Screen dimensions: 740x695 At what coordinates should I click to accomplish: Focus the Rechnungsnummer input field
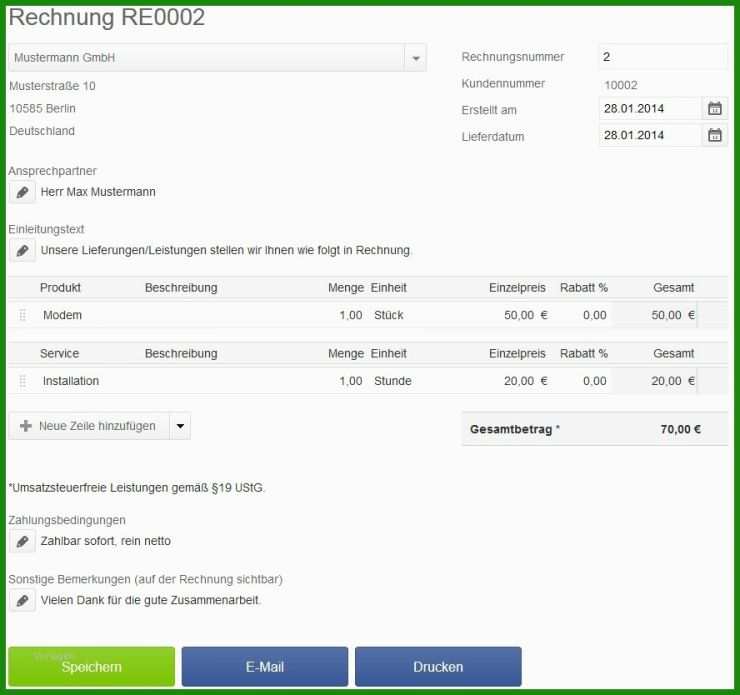click(x=663, y=57)
